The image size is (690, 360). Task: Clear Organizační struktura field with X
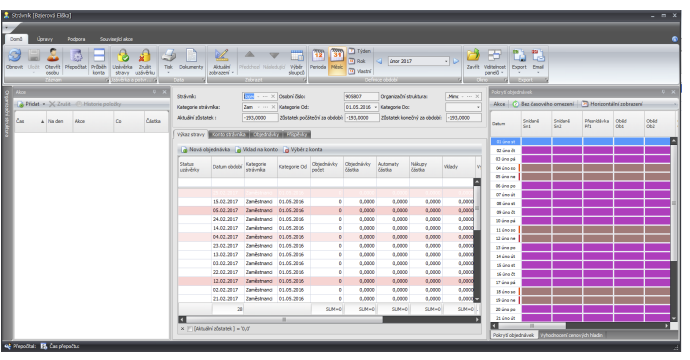(477, 96)
